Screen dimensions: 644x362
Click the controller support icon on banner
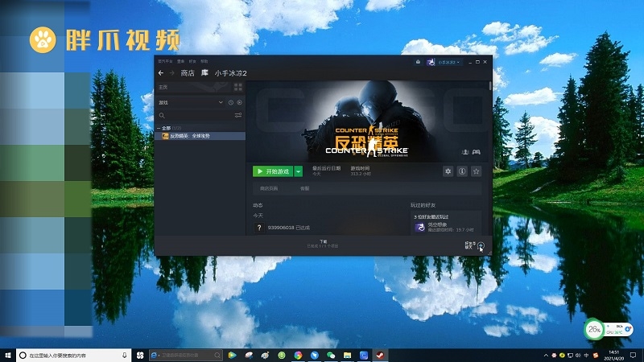pos(477,152)
